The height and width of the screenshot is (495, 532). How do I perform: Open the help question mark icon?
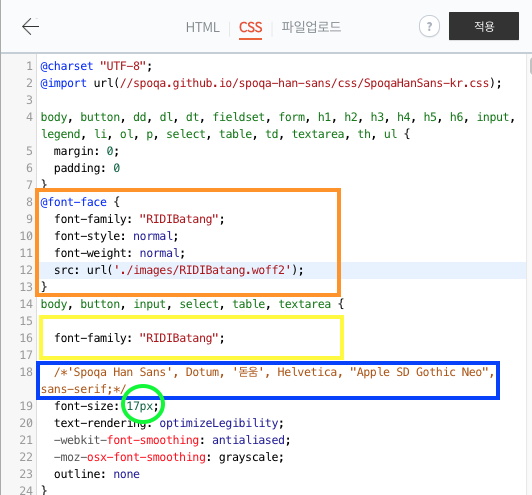[x=429, y=26]
